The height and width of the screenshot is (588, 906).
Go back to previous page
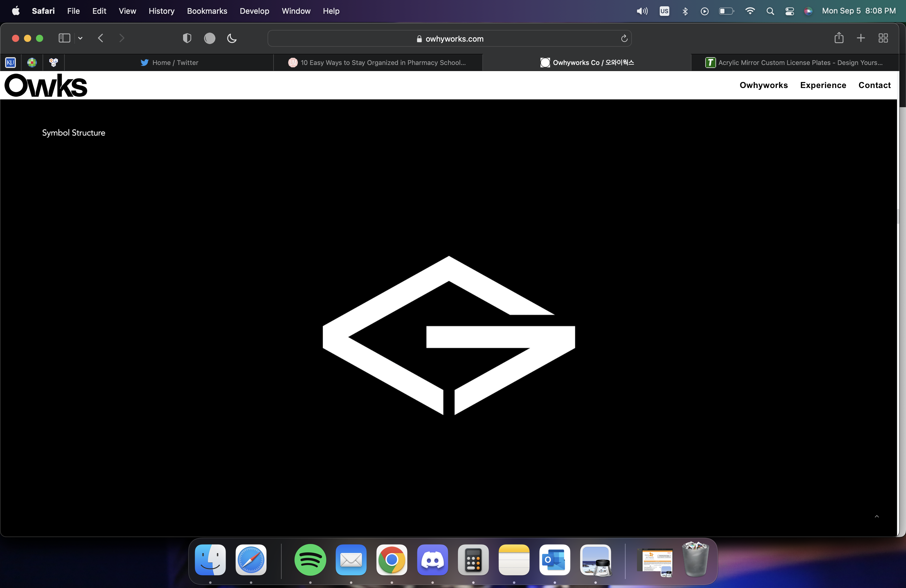click(100, 38)
